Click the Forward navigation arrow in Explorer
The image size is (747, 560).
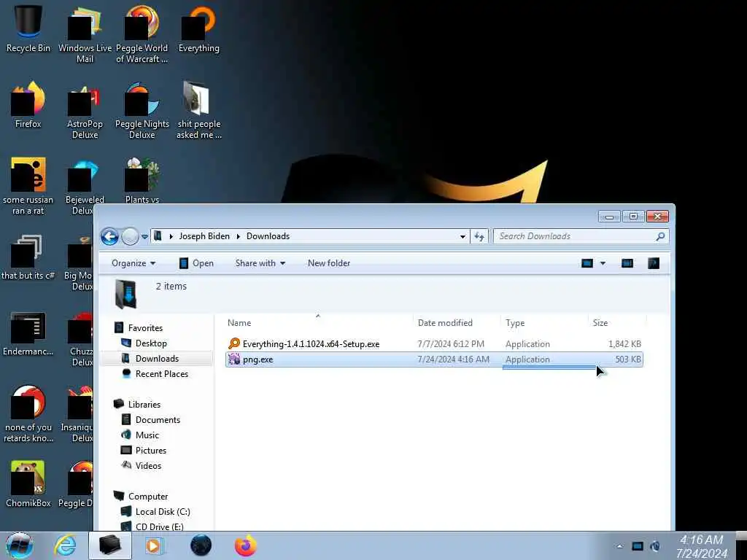pyautogui.click(x=130, y=236)
